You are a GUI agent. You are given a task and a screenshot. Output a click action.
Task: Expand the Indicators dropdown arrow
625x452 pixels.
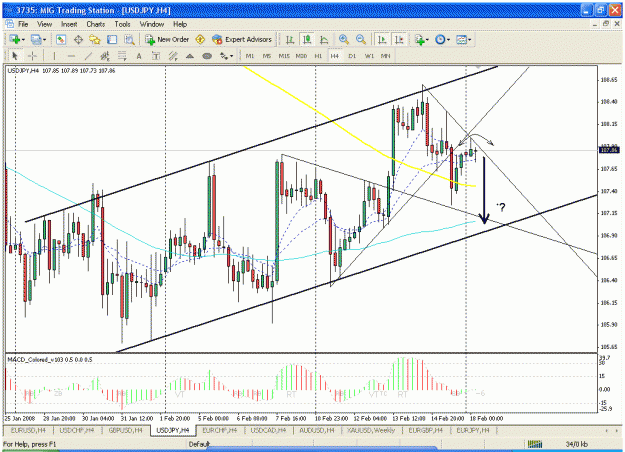coord(427,40)
